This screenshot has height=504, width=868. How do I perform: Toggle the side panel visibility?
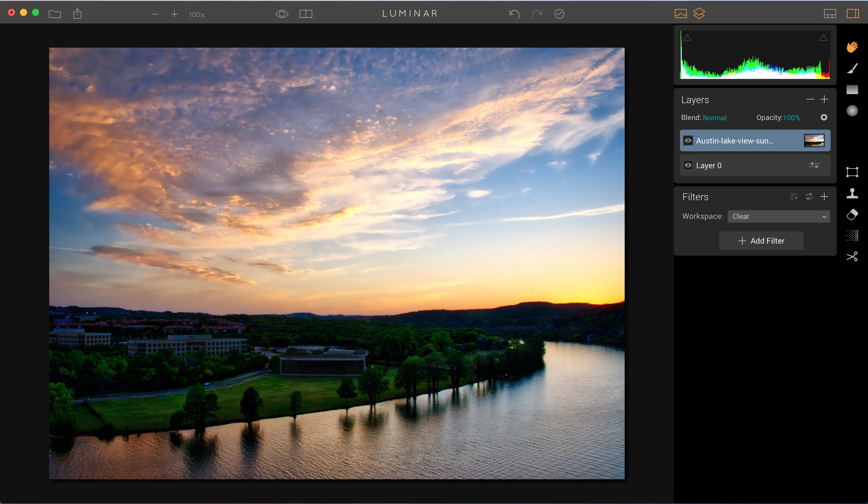pyautogui.click(x=853, y=14)
